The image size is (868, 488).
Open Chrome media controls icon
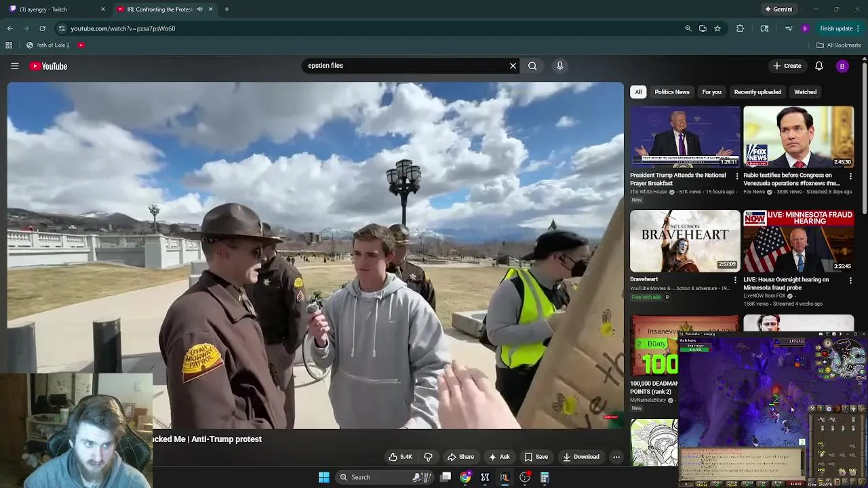pos(788,28)
